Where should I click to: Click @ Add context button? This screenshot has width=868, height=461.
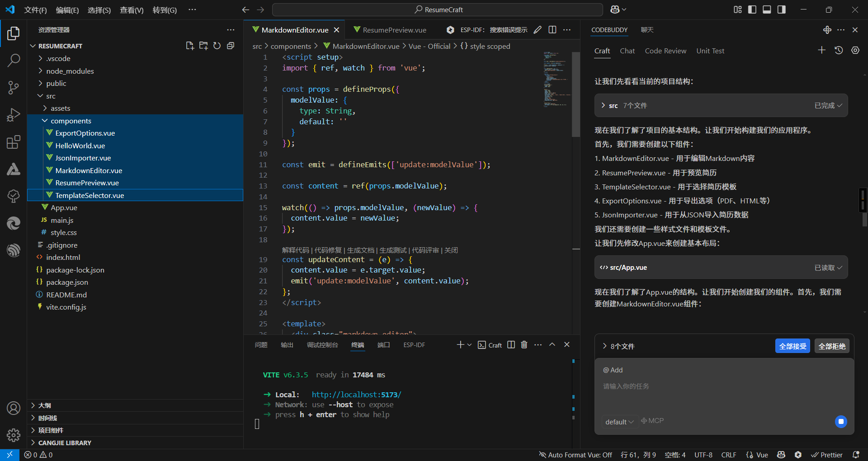click(x=613, y=370)
